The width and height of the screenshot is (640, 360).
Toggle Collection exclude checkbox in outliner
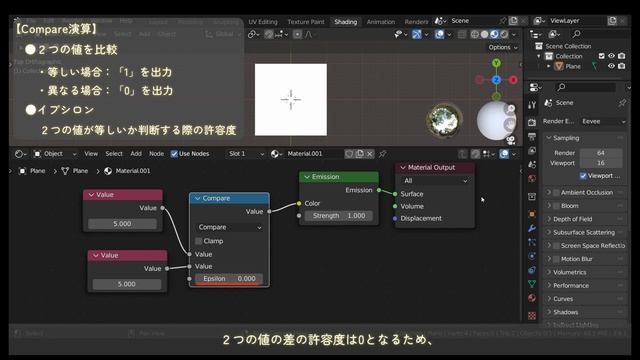pos(601,56)
